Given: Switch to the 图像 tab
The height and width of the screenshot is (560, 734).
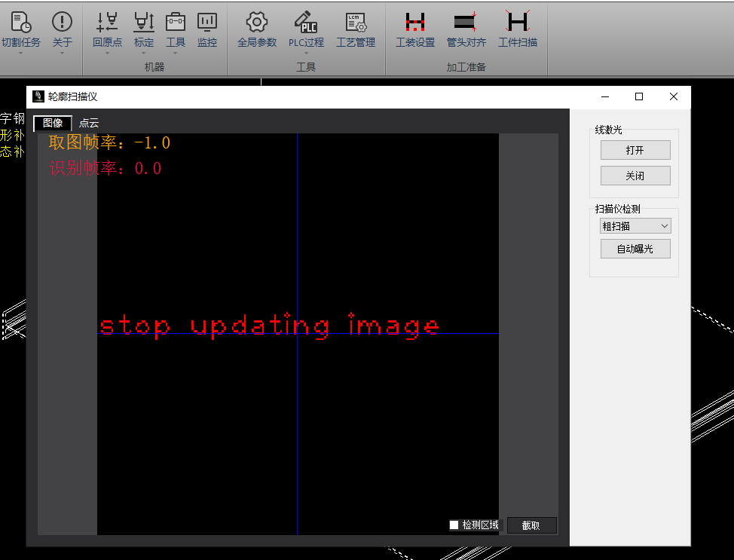Looking at the screenshot, I should pos(53,123).
